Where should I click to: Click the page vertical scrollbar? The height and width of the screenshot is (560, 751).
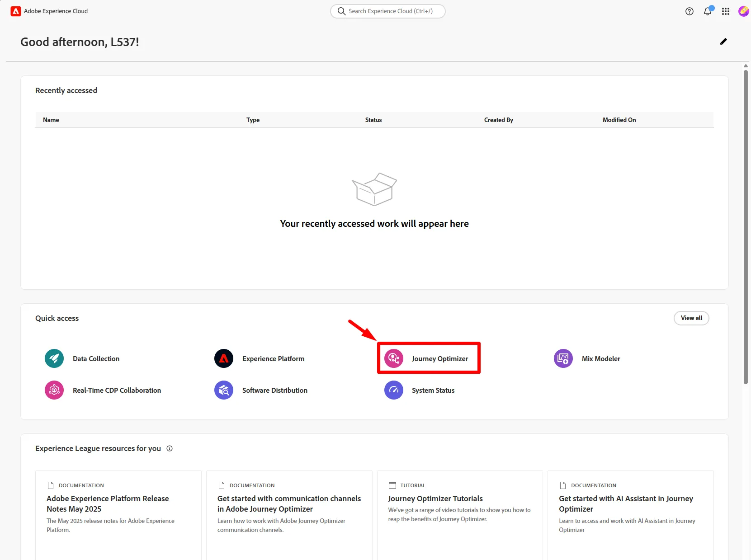tap(746, 226)
